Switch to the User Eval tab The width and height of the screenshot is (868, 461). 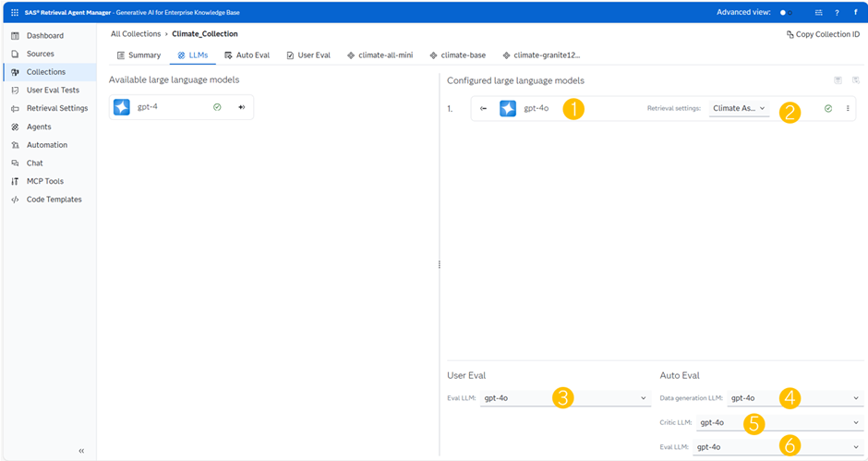pos(308,55)
